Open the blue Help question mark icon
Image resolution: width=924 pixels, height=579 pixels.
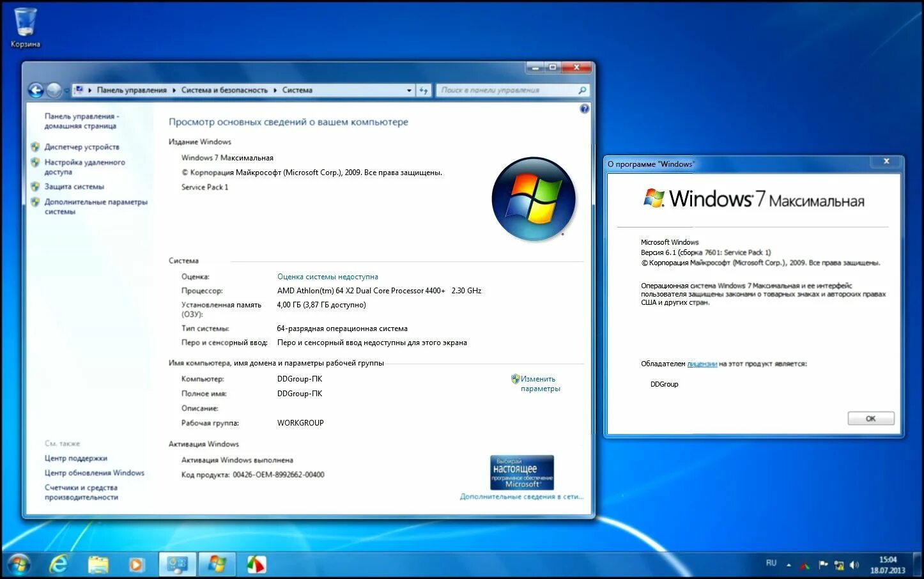click(x=584, y=109)
